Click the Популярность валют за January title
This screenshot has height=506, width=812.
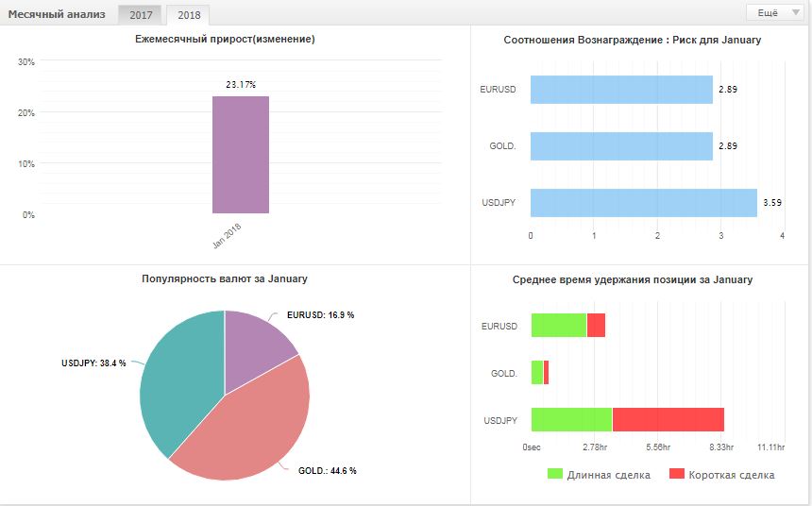[224, 278]
